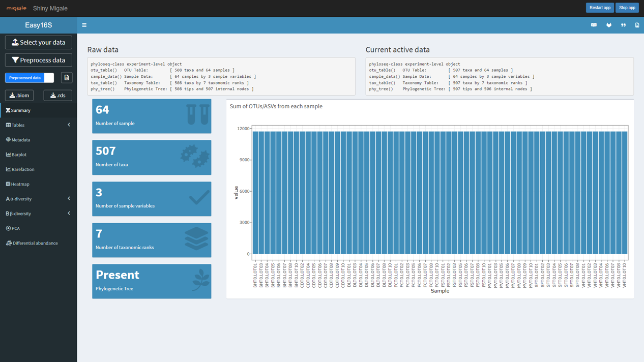
Task: Expand the β-diversity submenu
Action: (x=69, y=214)
